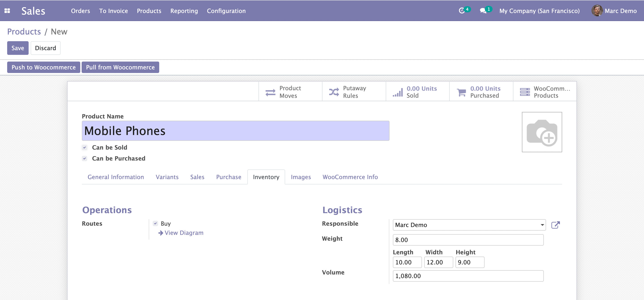Click the Save button
Screen dimensions: 644x300
point(17,48)
